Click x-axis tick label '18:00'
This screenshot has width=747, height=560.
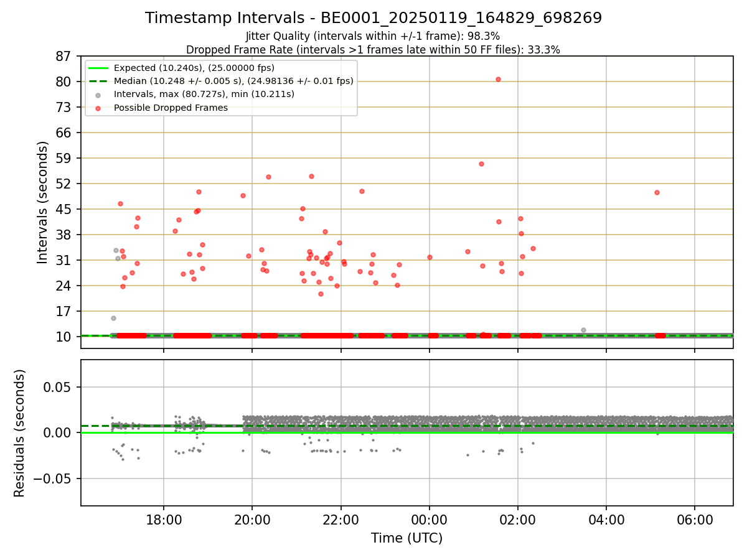164,520
